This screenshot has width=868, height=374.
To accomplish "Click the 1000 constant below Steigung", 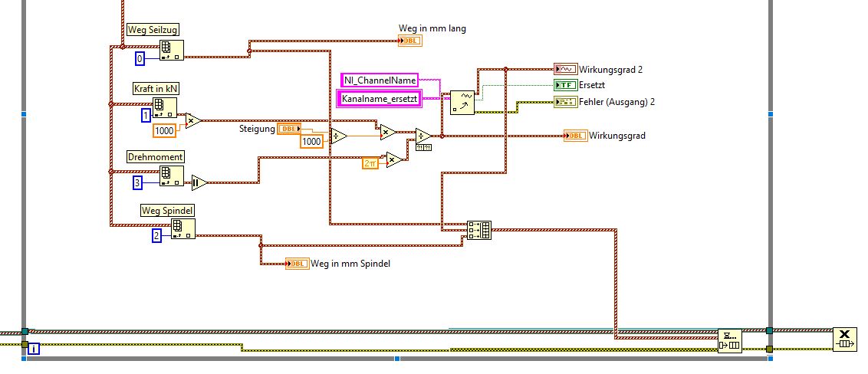I will 311,142.
